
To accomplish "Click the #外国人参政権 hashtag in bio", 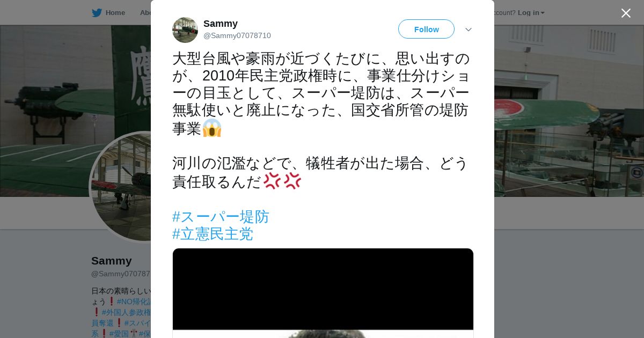I will tap(126, 312).
